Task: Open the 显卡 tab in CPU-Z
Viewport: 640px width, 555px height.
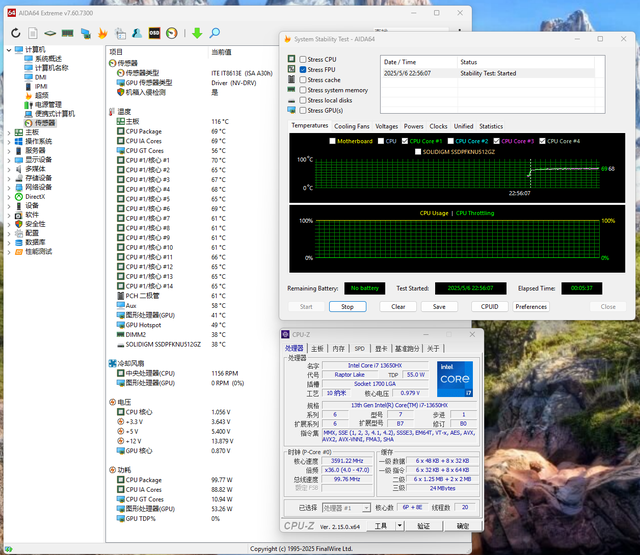Action: pyautogui.click(x=381, y=349)
